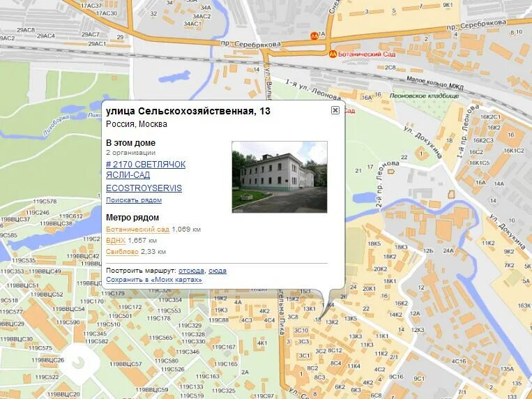This screenshot has height=399, width=532.
Task: Click the metro icon beside Ботанический Сад map label
Action: 333,54
